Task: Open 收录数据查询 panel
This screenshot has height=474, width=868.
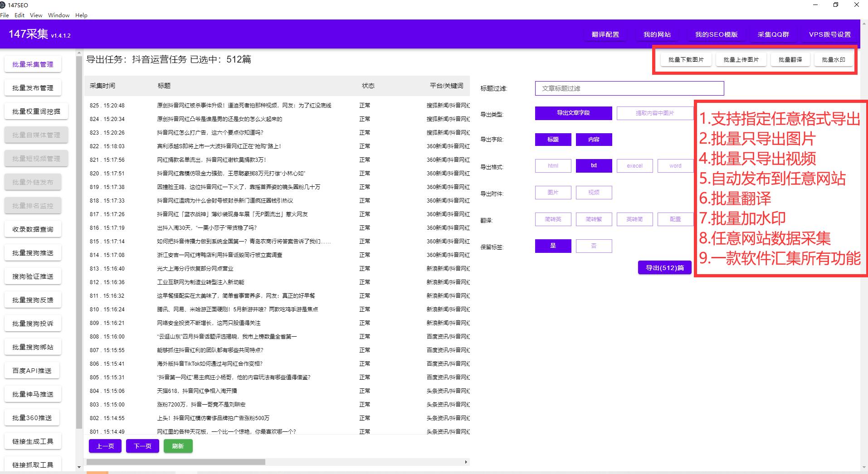Action: coord(33,229)
